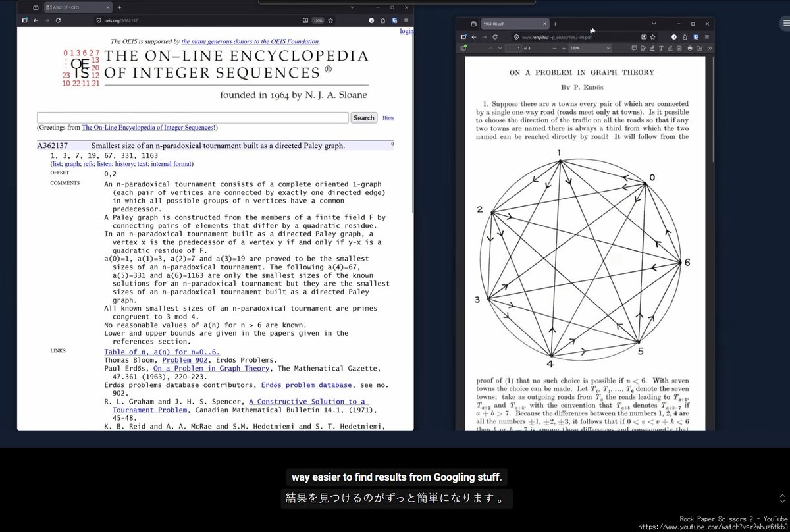Open extensions menu in PDF window
Viewport: 790px width, 532px height.
[x=685, y=37]
